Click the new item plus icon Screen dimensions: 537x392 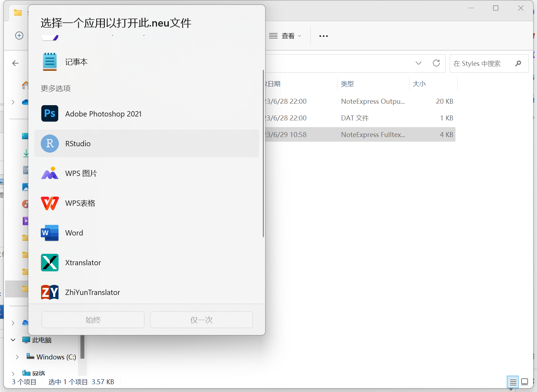click(19, 35)
